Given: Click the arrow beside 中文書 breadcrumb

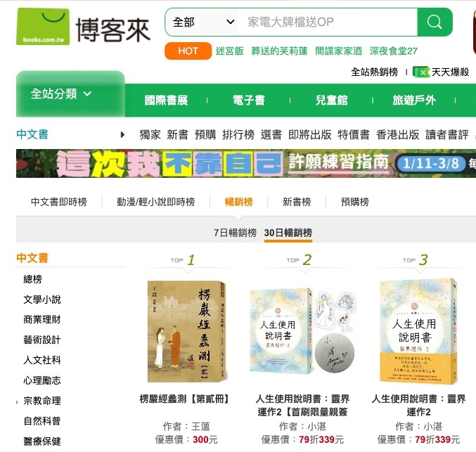Looking at the screenshot, I should pyautogui.click(x=122, y=134).
